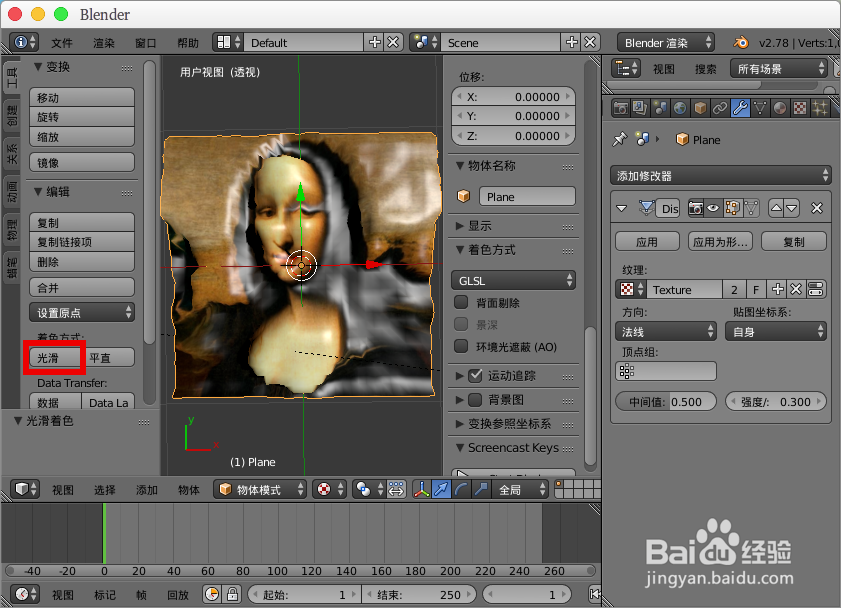
Task: Open the Blender 渲染 engine dropdown
Action: coord(666,42)
